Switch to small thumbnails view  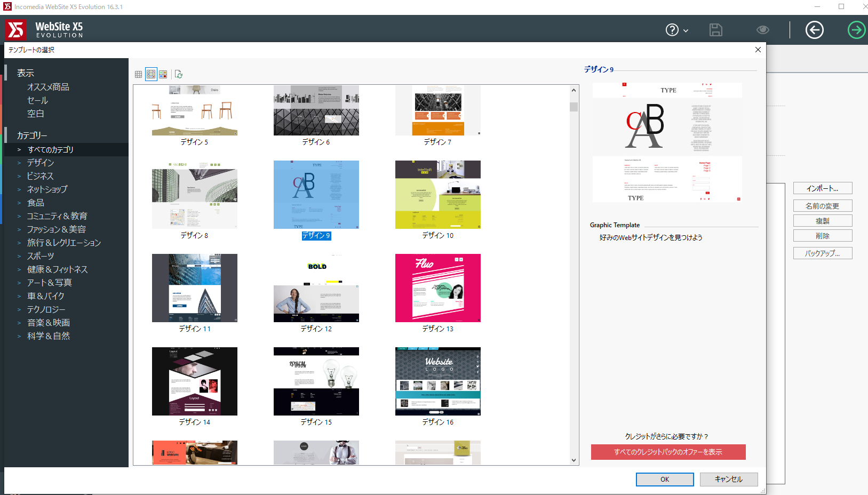click(x=139, y=75)
